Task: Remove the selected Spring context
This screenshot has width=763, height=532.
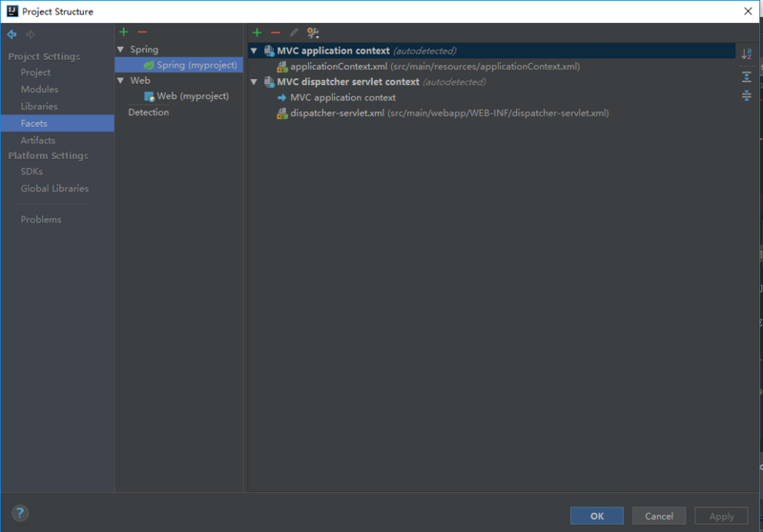Action: click(276, 32)
